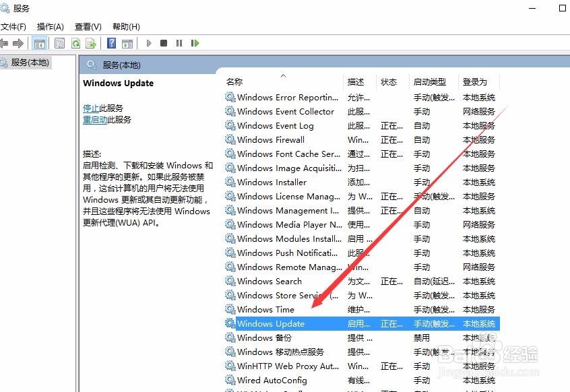This screenshot has width=570, height=392.
Task: Click the 重启动 service link
Action: click(95, 119)
